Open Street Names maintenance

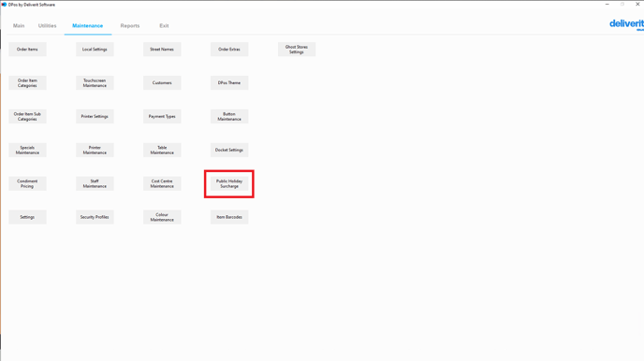point(162,50)
